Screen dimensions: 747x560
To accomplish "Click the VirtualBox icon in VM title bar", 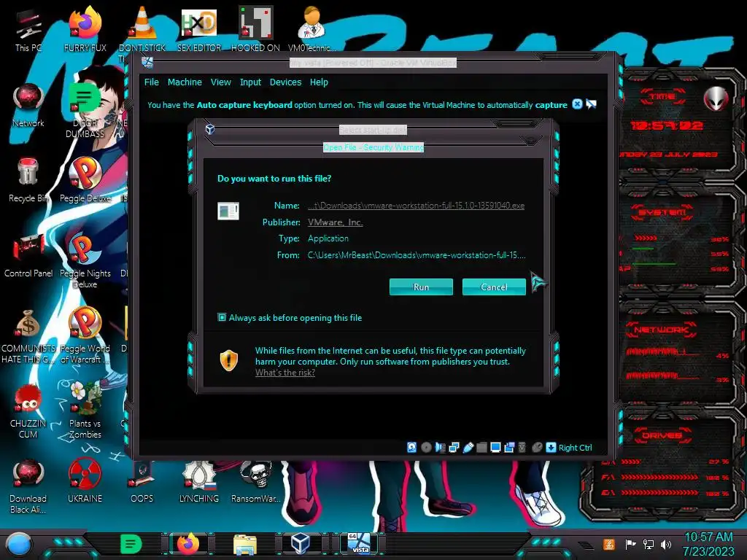I will click(x=147, y=62).
